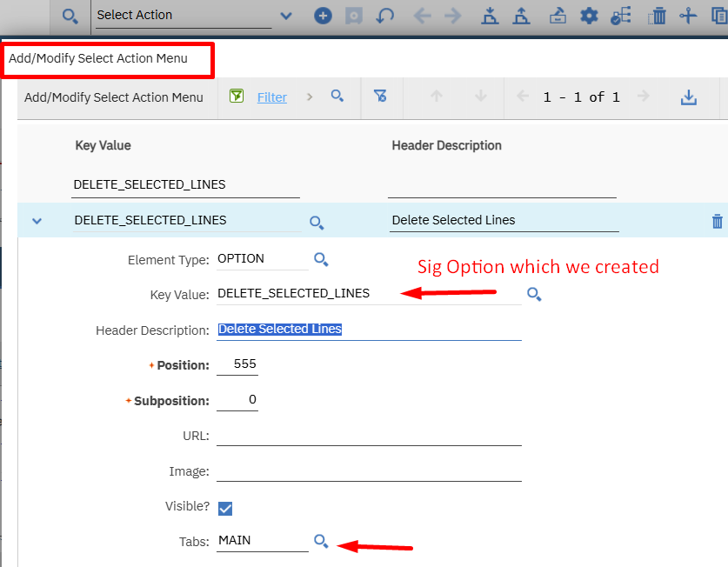
Task: Create a new row using the plus icon
Action: (x=323, y=15)
